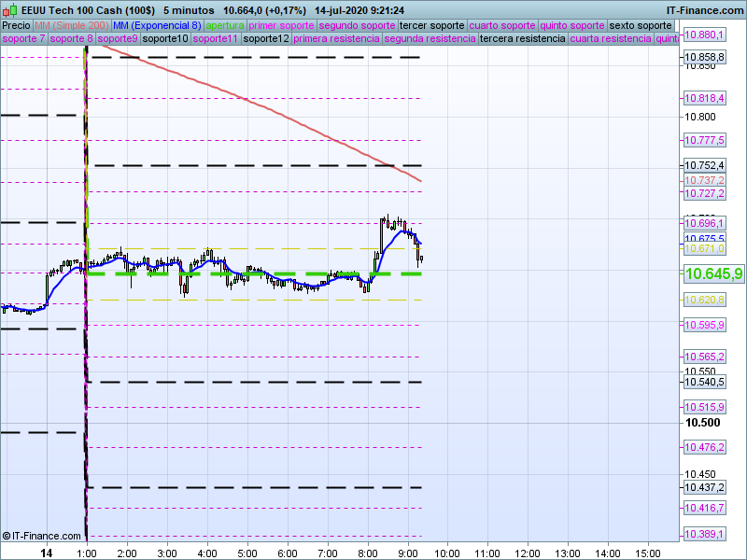Click the 5 minutos timeframe text

190,9
